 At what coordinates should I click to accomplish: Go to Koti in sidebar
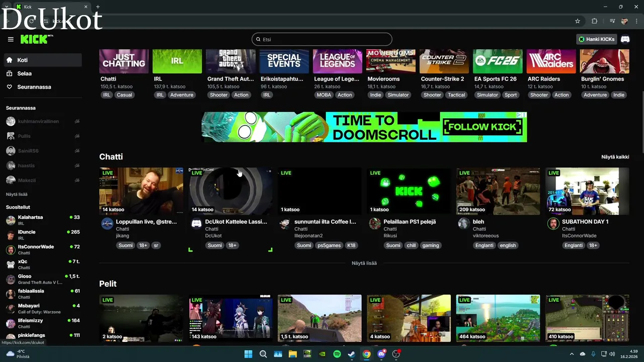coord(43,60)
